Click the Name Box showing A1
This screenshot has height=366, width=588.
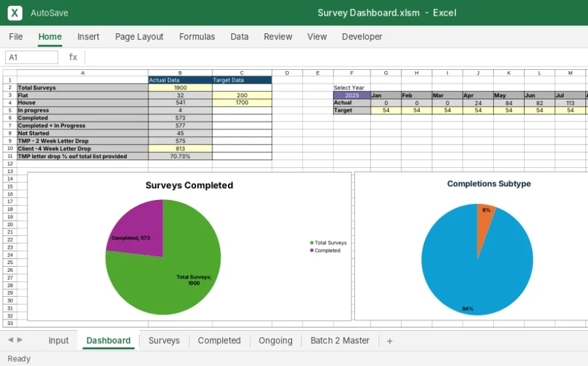[x=32, y=57]
